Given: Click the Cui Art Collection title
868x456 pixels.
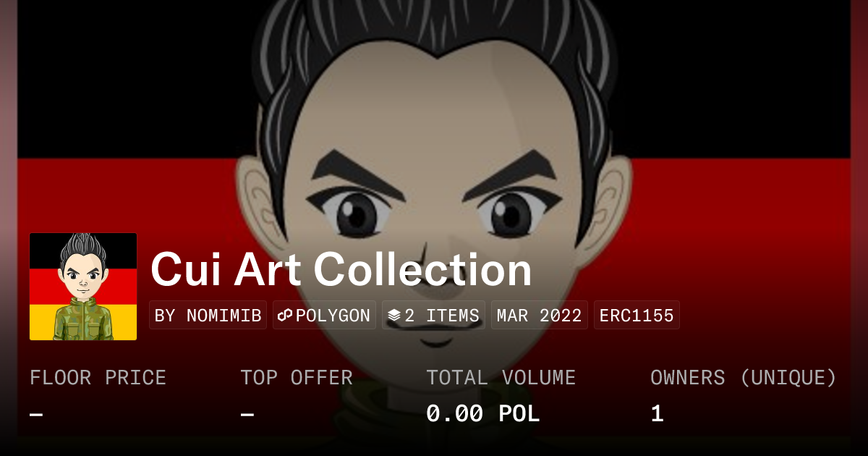Looking at the screenshot, I should (x=341, y=270).
